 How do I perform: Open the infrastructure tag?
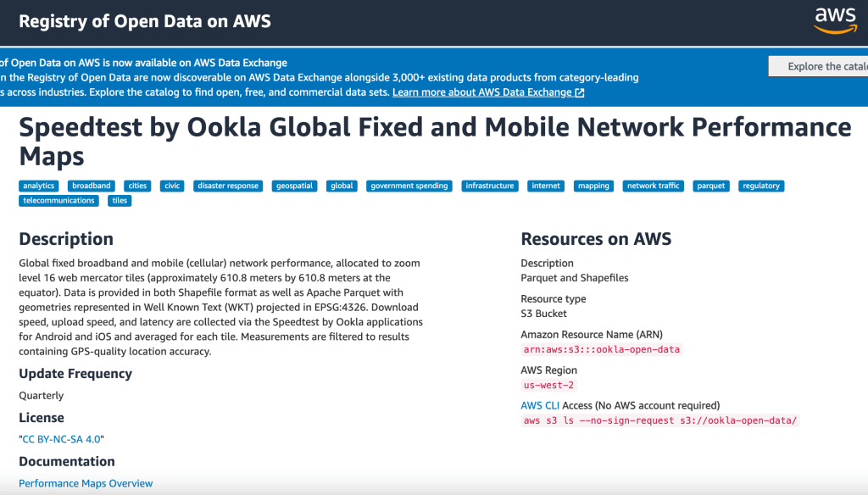490,186
